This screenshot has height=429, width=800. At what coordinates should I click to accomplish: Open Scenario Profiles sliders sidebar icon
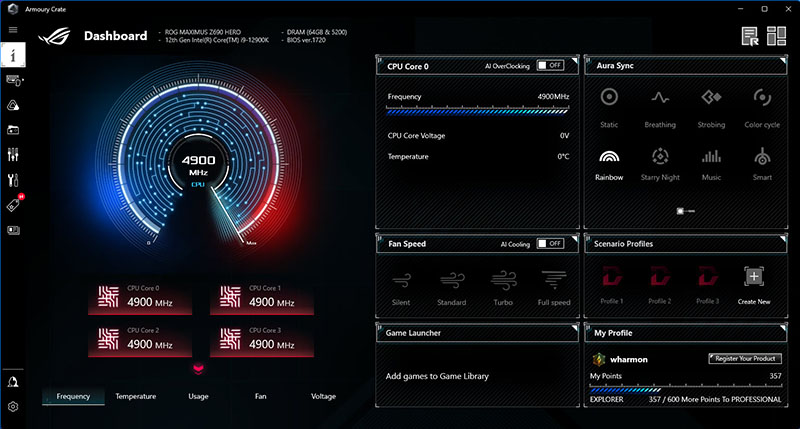click(x=13, y=155)
